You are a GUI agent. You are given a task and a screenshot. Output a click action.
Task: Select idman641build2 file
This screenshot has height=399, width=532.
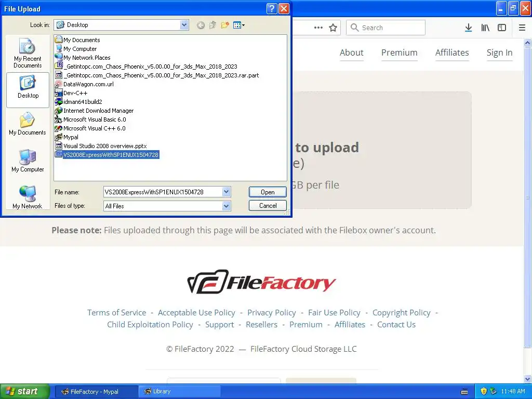click(x=78, y=102)
